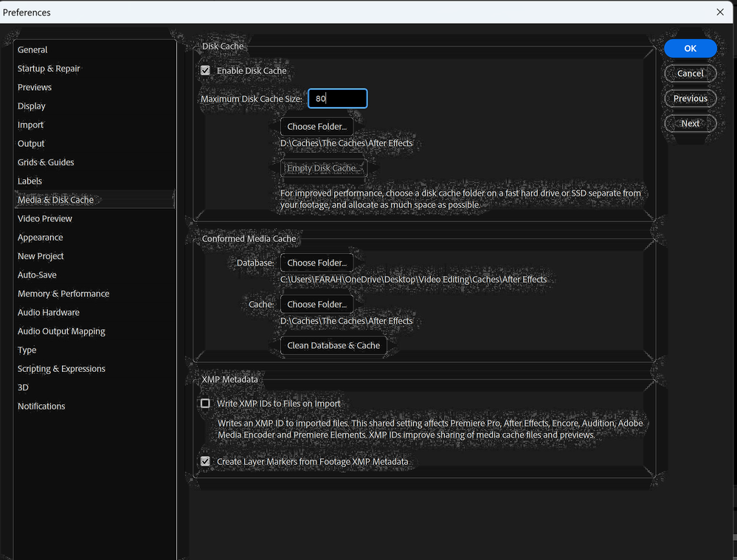
Task: Select Memory & Performance category
Action: 63,294
